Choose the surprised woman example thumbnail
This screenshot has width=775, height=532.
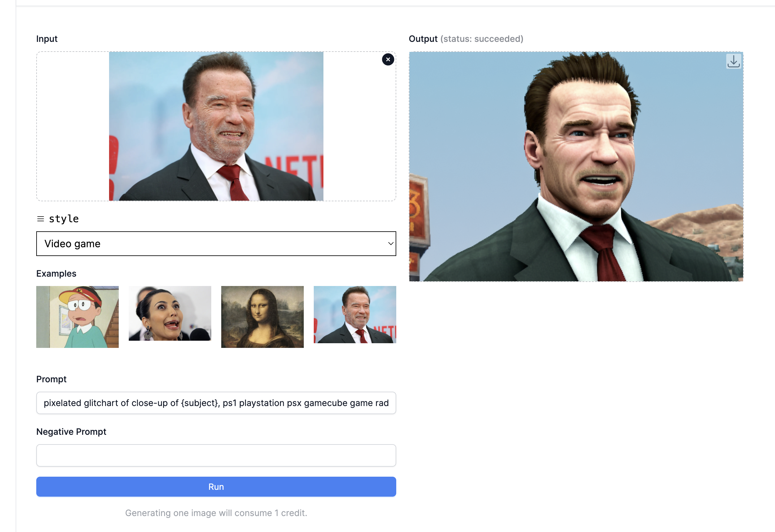click(170, 313)
